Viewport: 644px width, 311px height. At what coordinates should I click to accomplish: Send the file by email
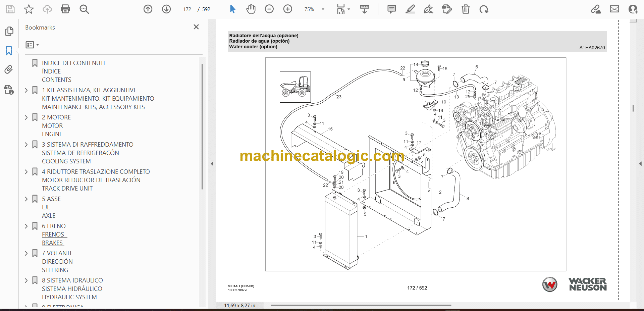pyautogui.click(x=614, y=9)
